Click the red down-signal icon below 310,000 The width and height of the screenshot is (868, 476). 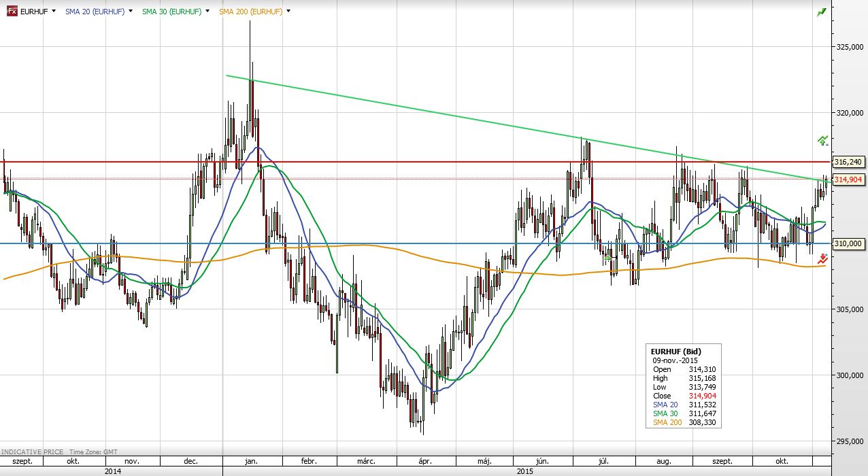tap(823, 258)
